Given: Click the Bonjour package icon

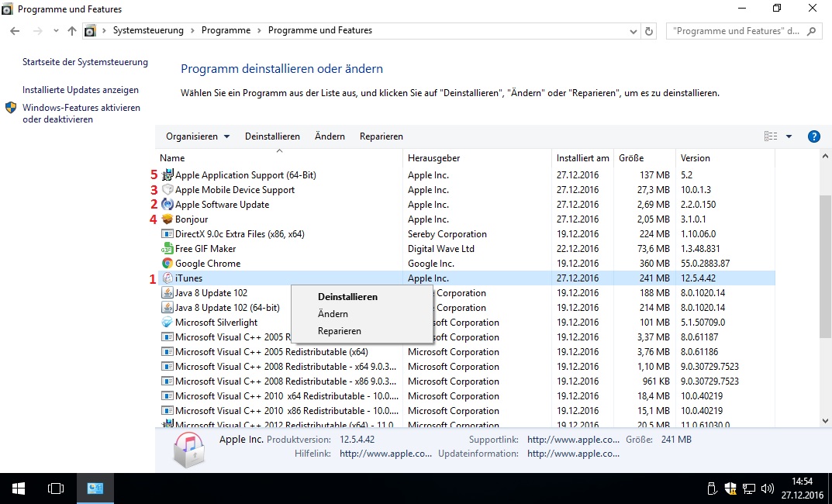Looking at the screenshot, I should (167, 219).
